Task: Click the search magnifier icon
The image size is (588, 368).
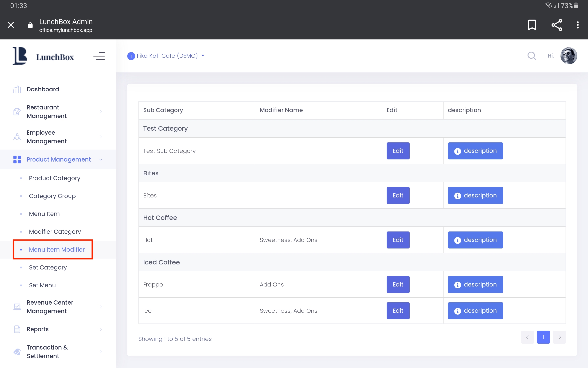Action: point(532,56)
